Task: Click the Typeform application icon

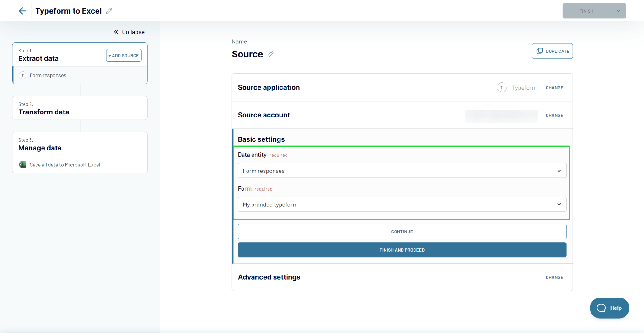Action: coord(501,87)
